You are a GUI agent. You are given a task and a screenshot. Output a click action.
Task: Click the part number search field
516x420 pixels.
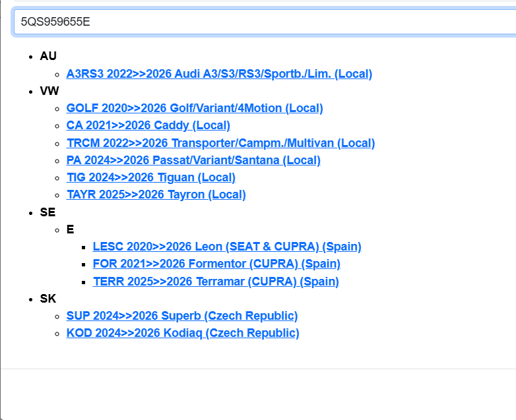coord(264,21)
